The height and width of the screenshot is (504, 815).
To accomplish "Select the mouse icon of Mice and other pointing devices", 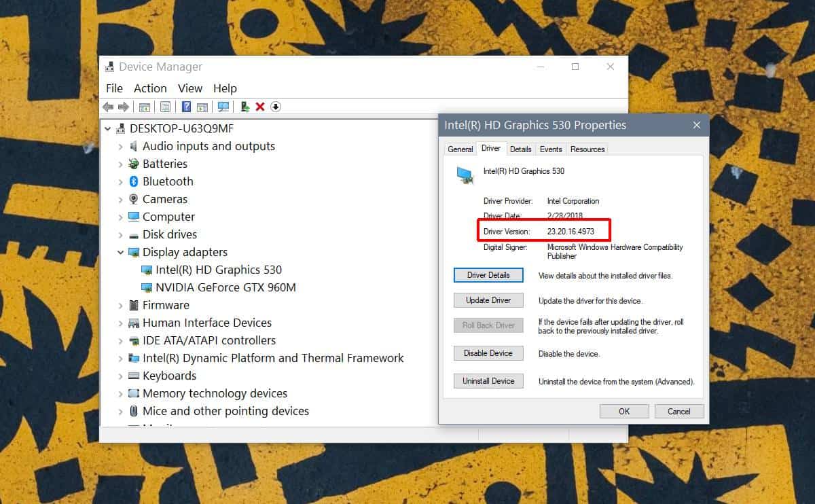I will (134, 411).
